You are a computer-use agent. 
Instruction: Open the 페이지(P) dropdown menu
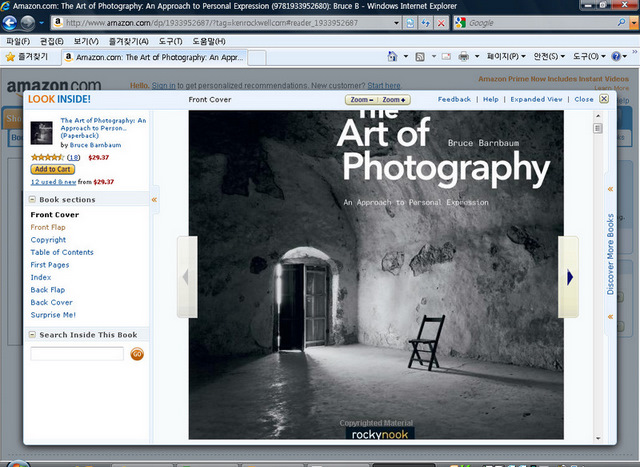(x=506, y=56)
